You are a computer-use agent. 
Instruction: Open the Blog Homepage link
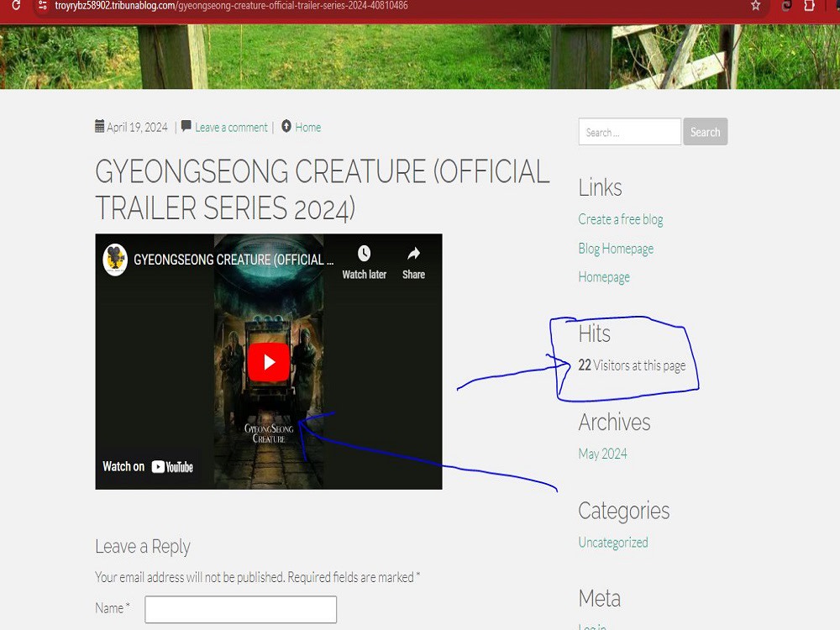click(x=616, y=249)
